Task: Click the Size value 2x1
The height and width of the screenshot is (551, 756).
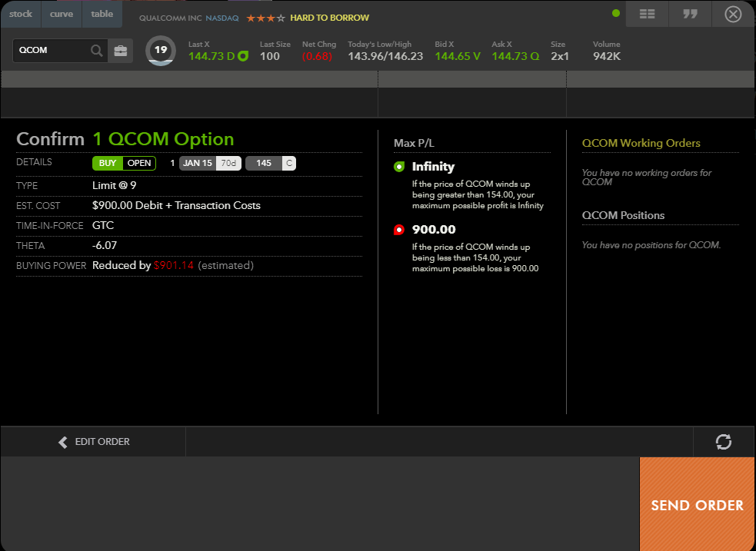Action: coord(560,56)
